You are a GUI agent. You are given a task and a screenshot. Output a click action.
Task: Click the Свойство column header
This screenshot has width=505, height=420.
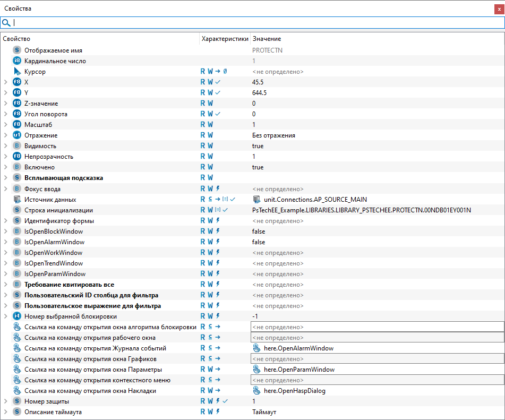point(17,39)
